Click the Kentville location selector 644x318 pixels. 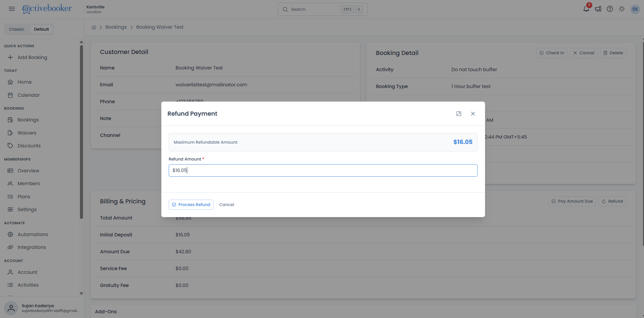pyautogui.click(x=95, y=9)
